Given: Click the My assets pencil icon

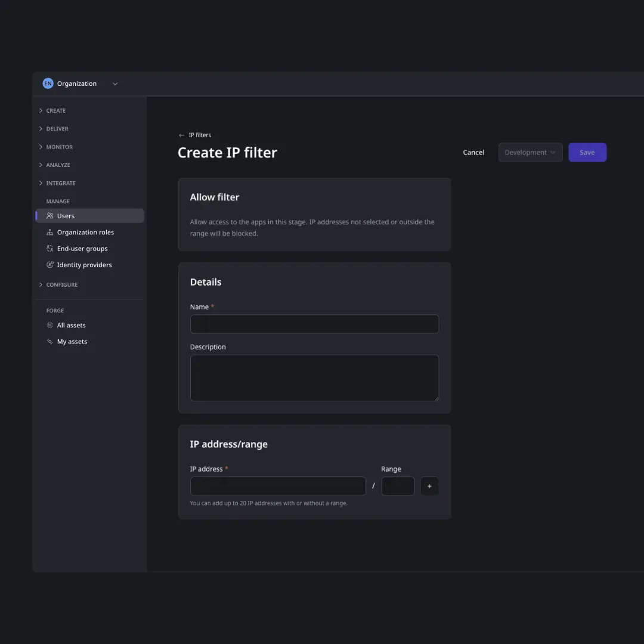Looking at the screenshot, I should [x=50, y=341].
